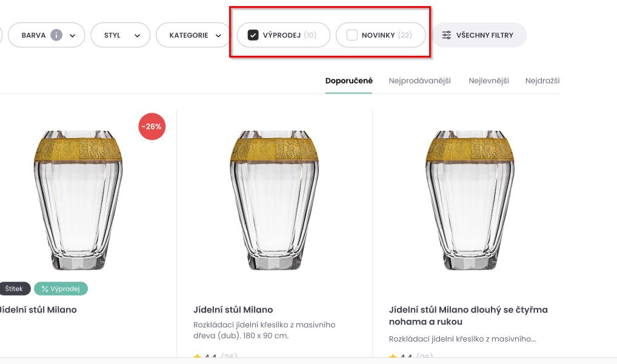Image resolution: width=617 pixels, height=364 pixels.
Task: Click the red -26% discount badge
Action: 152,127
